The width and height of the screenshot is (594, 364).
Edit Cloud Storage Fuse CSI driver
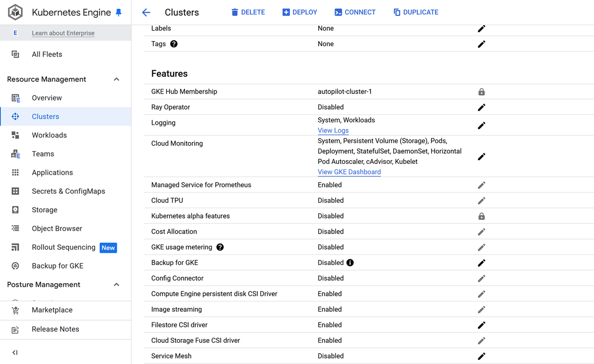[x=482, y=341]
